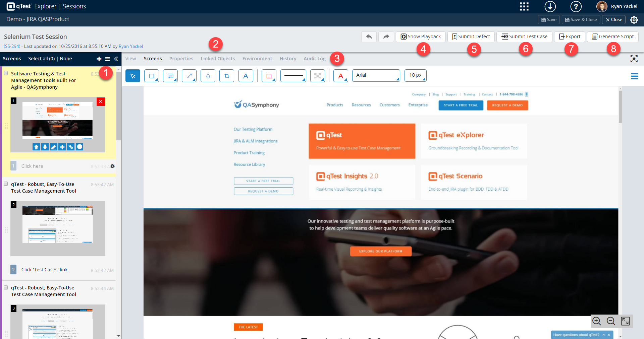644x339 pixels.
Task: Click the plus icon under screen 1 thumbnail
Action: (62, 147)
